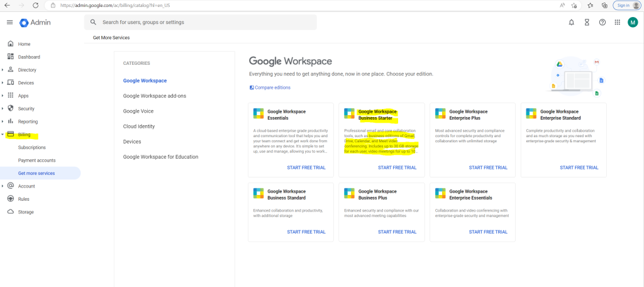Start free trial for Enterprise Essentials
Viewport: 644px width, 287px height.
[x=488, y=232]
